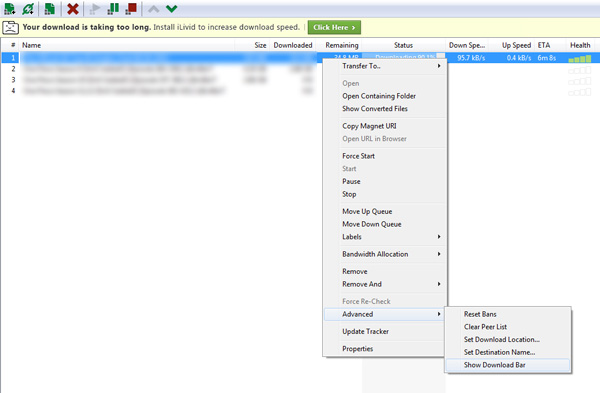Expand the Transfer To submenu

click(385, 66)
